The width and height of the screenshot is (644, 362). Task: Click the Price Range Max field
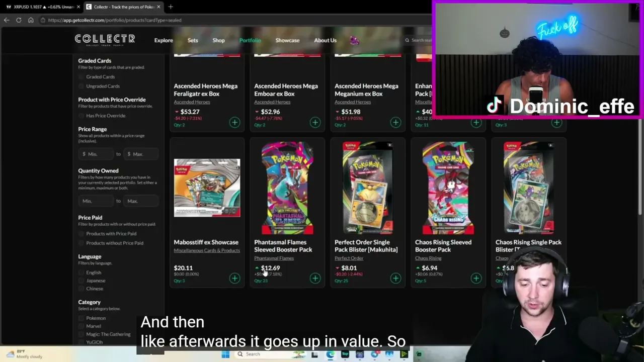141,154
